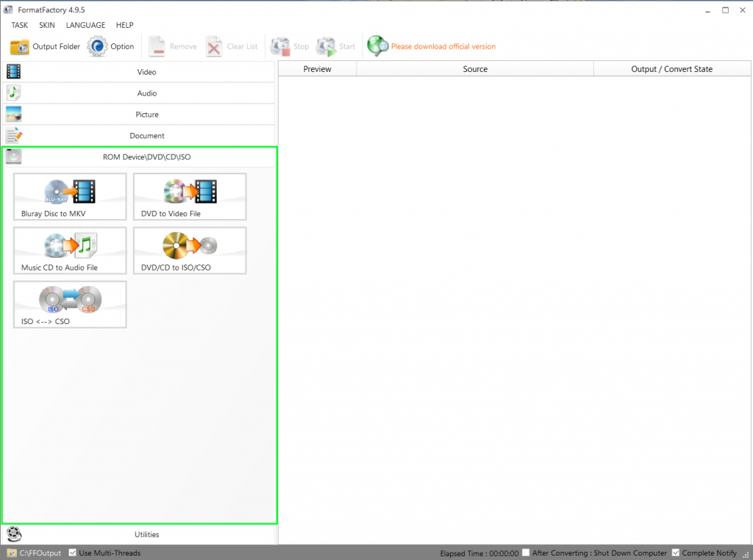The height and width of the screenshot is (560, 753).
Task: Click the Preview column header
Action: [x=318, y=69]
